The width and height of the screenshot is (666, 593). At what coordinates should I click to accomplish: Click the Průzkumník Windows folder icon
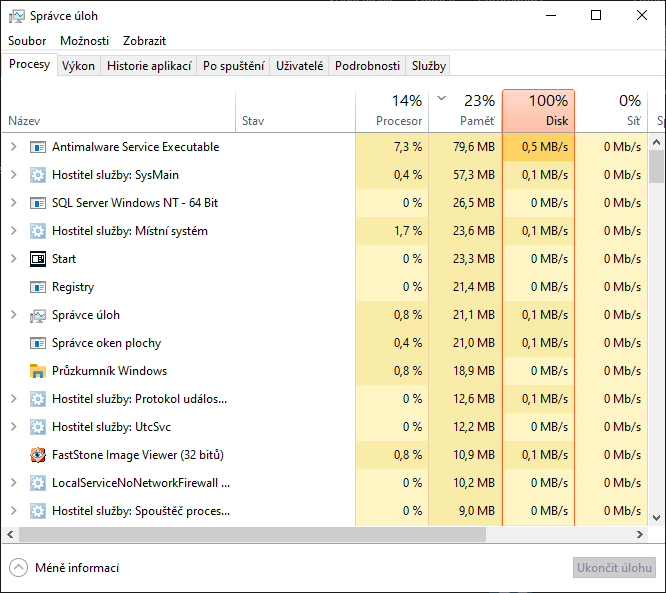coord(38,371)
